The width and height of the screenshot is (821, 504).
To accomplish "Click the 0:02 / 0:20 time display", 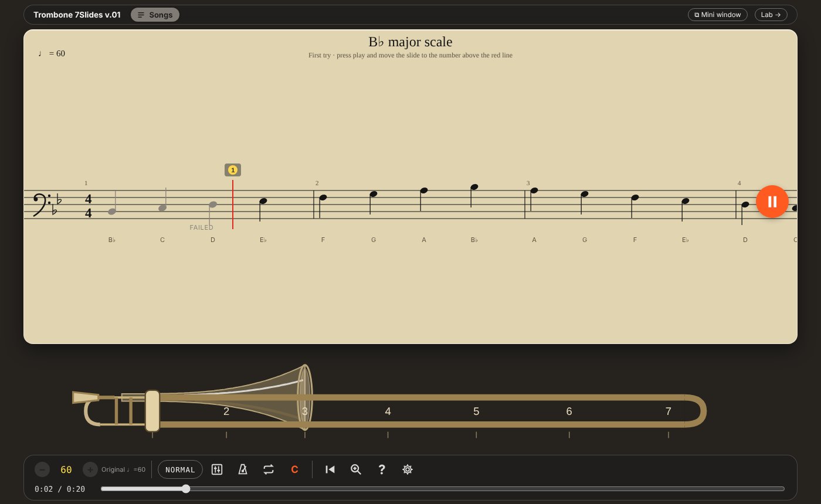I will [60, 489].
